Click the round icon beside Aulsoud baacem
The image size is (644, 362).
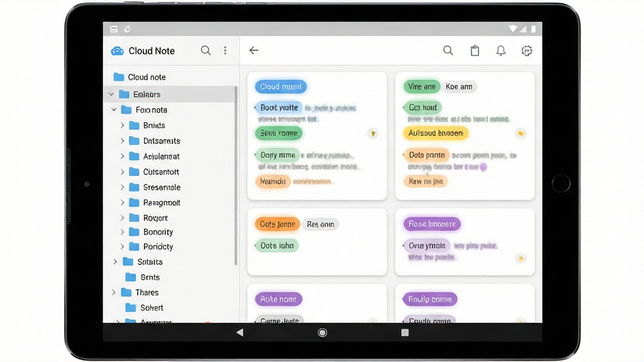(x=520, y=133)
